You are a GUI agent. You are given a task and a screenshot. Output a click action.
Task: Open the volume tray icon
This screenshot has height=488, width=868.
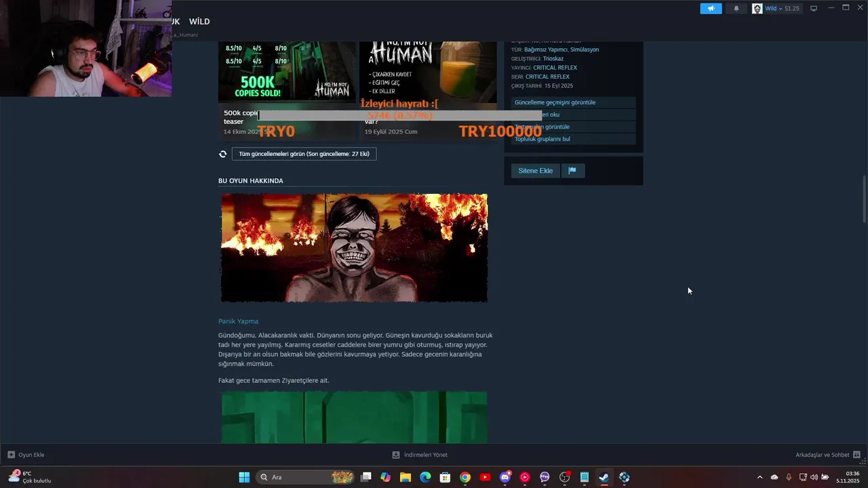[x=814, y=477]
